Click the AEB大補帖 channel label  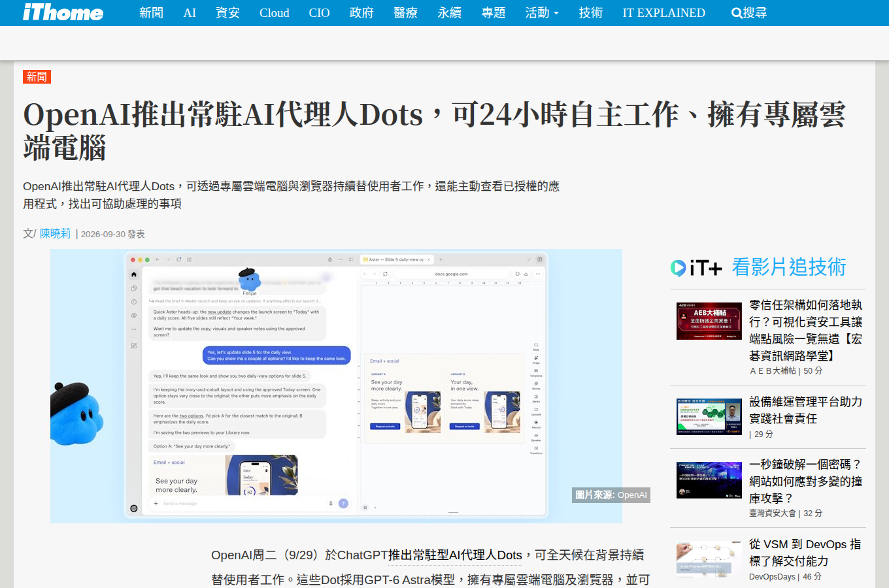pyautogui.click(x=773, y=371)
